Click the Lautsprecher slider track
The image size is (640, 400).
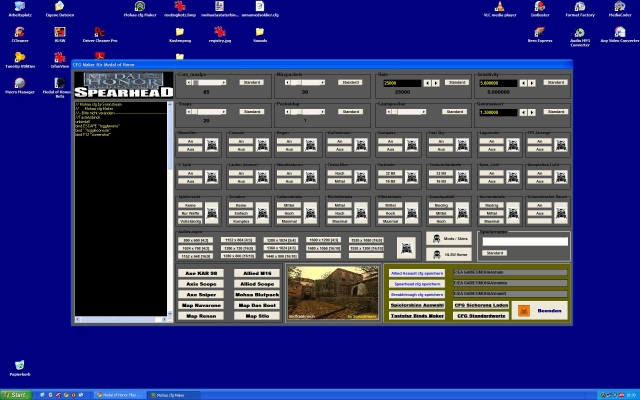tap(407, 111)
